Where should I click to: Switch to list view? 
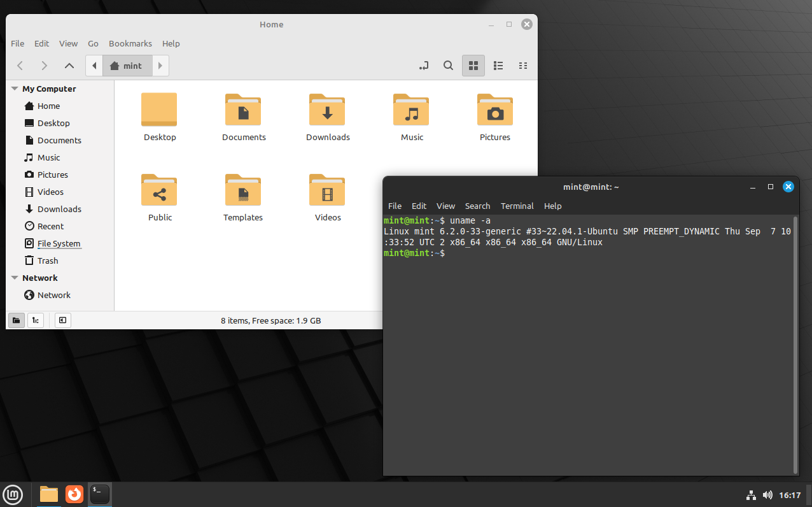(x=498, y=66)
